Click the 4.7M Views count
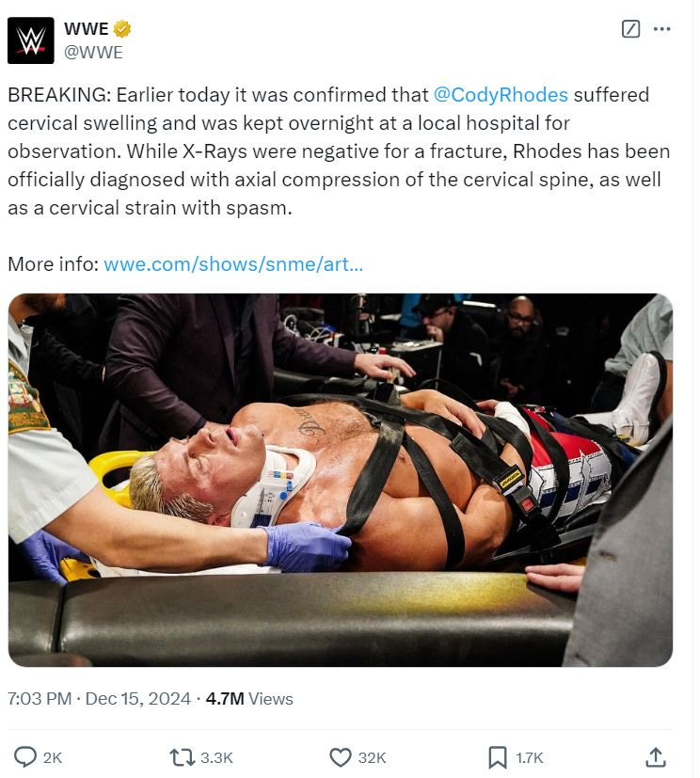The width and height of the screenshot is (700, 778). (249, 699)
